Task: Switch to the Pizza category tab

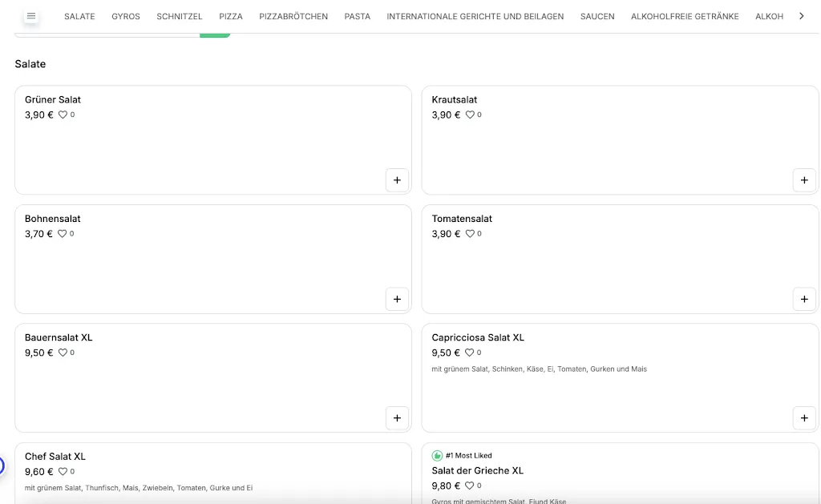Action: click(231, 16)
